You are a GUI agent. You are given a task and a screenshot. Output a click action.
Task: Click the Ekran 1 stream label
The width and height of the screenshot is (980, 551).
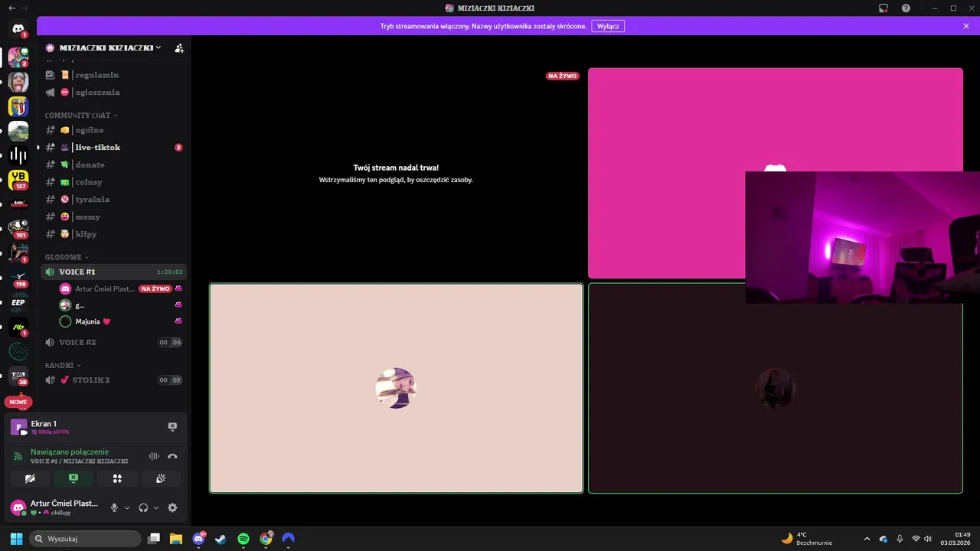[44, 424]
